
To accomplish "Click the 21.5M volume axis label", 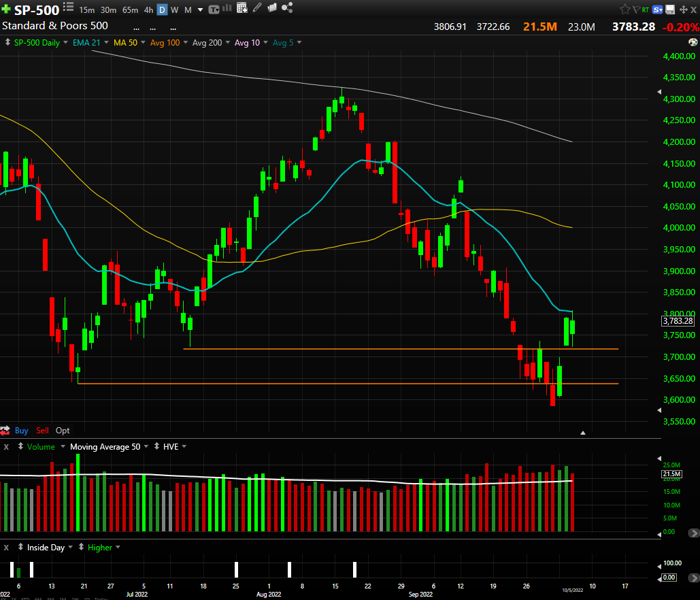I will [x=671, y=473].
